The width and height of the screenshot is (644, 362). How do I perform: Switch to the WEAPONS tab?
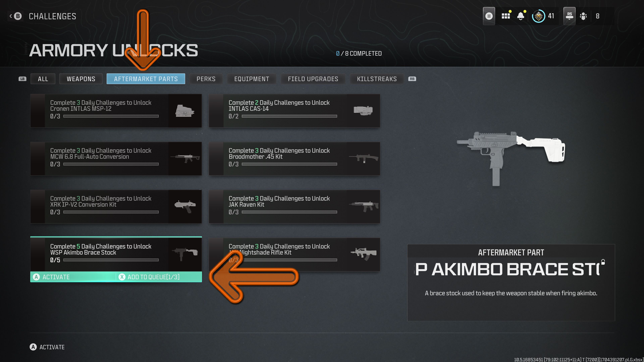point(81,79)
